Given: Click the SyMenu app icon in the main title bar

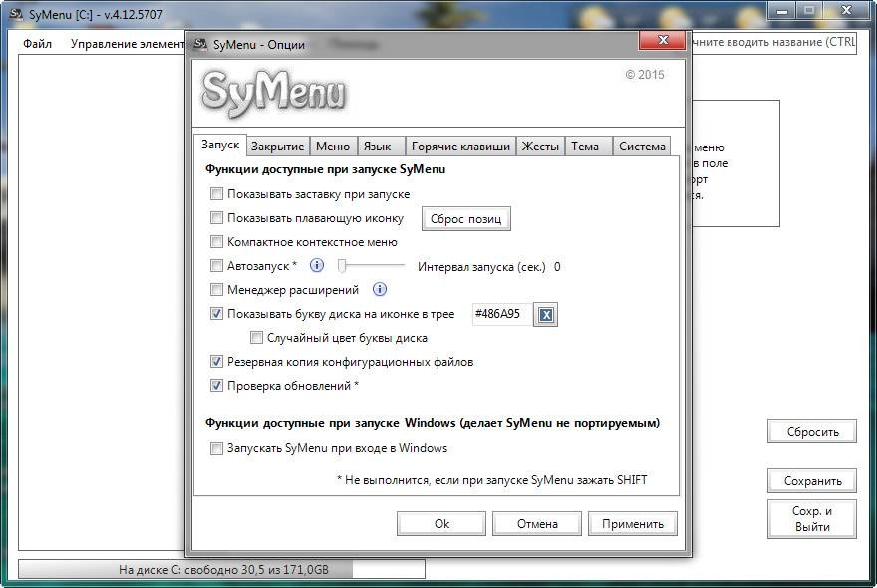Looking at the screenshot, I should click(16, 14).
